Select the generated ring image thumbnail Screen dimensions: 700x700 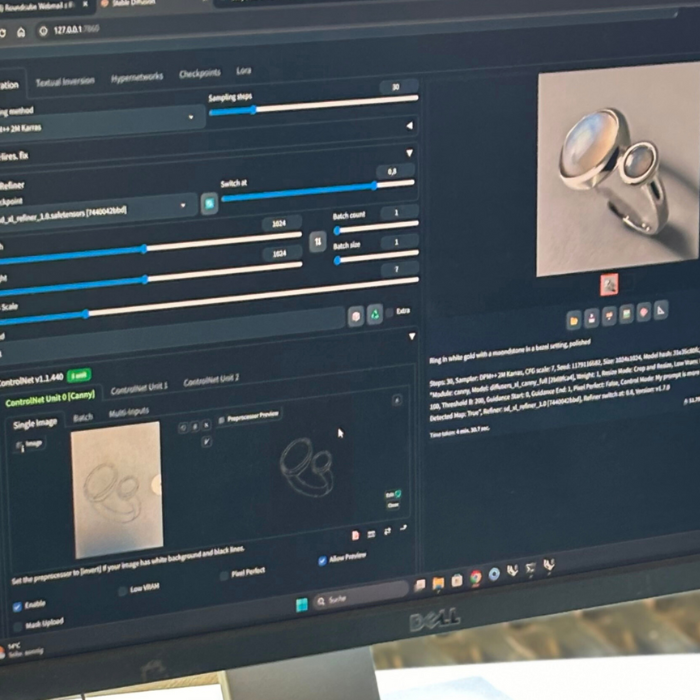(x=608, y=284)
